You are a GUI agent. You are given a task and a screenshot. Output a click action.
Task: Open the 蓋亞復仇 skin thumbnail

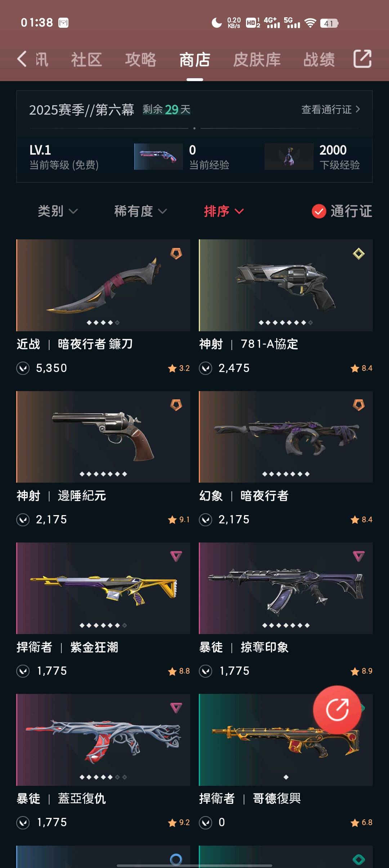[x=103, y=740]
